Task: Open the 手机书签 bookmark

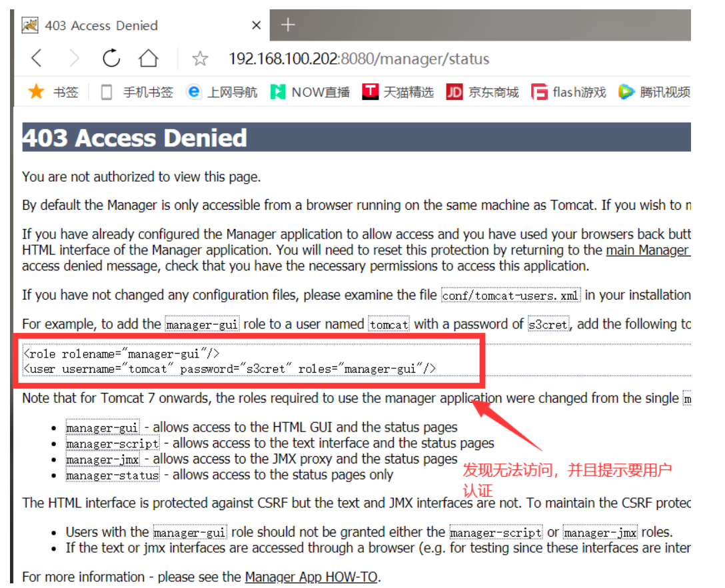Action: tap(137, 92)
